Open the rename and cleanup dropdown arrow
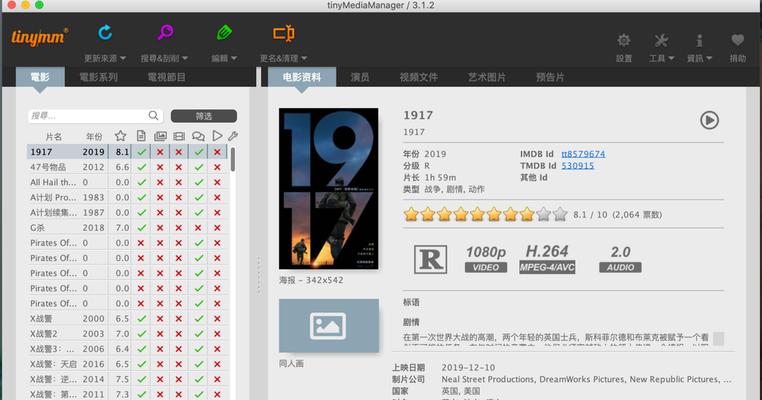762x400 pixels. coord(304,58)
